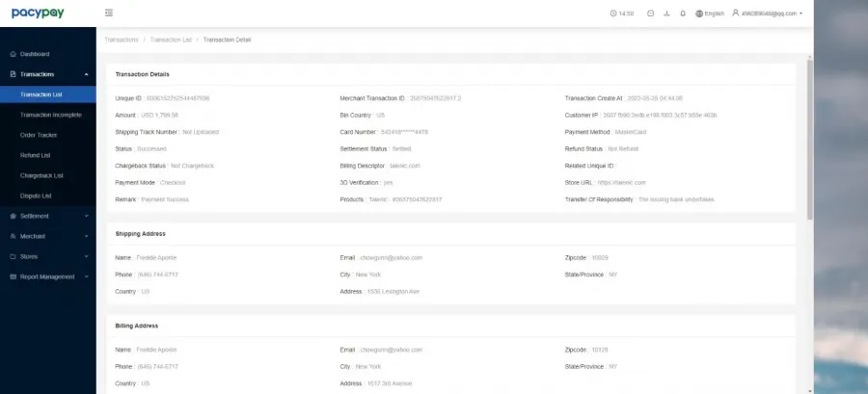Click the masked Card Number value
This screenshot has height=394, width=868.
click(x=404, y=132)
